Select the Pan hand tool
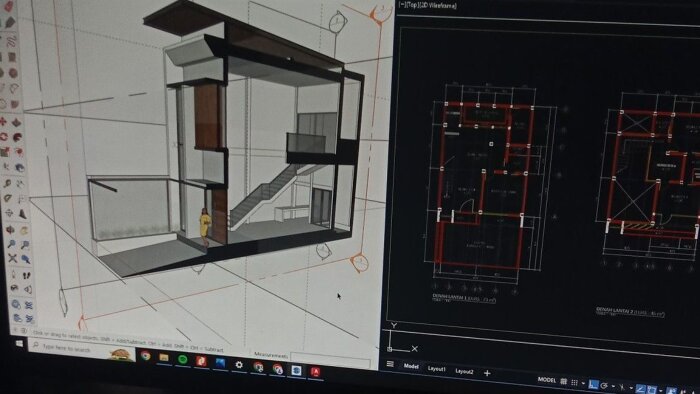 click(x=24, y=230)
